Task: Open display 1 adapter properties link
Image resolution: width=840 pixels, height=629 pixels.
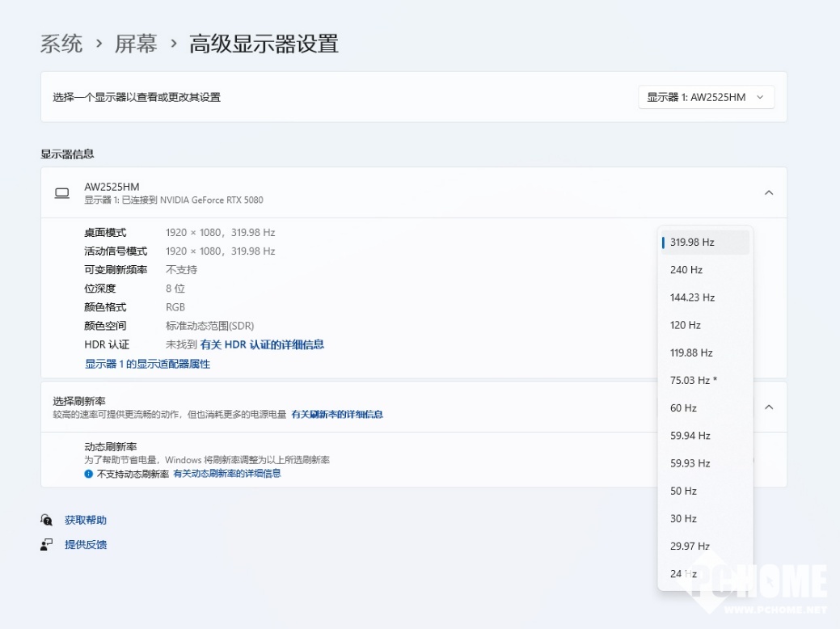Action: (x=147, y=364)
